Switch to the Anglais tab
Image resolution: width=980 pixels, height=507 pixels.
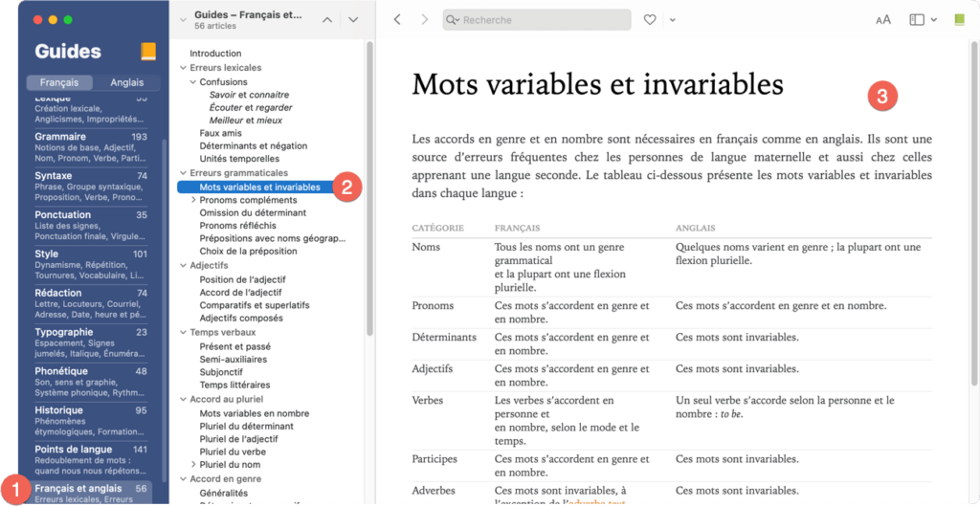click(x=127, y=82)
